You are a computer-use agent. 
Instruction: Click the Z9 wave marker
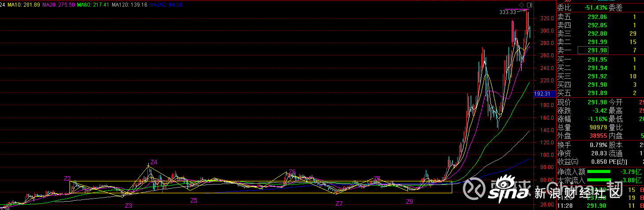(x=409, y=202)
